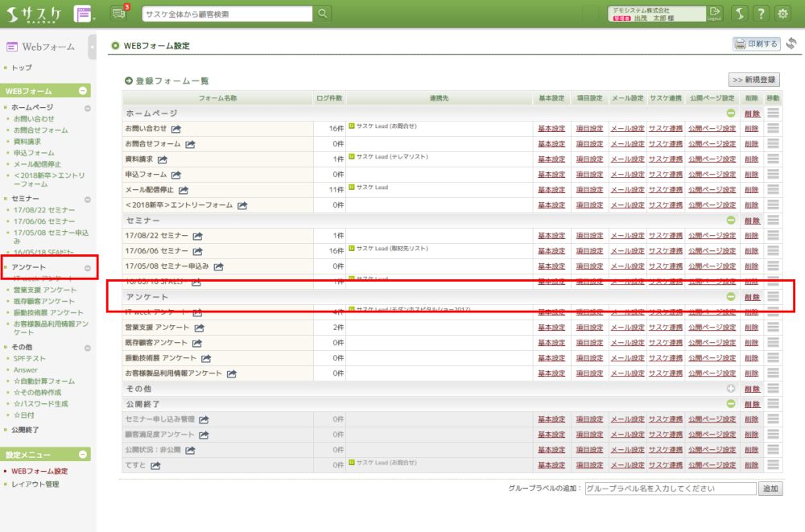Expand the その他 group in table
805x532 pixels.
(x=731, y=388)
